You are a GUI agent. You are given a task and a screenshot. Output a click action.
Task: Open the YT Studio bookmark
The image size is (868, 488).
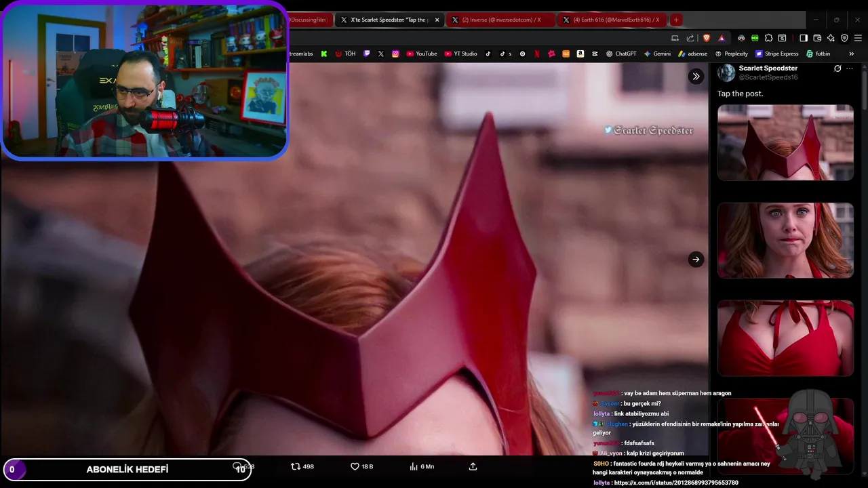[x=460, y=54]
